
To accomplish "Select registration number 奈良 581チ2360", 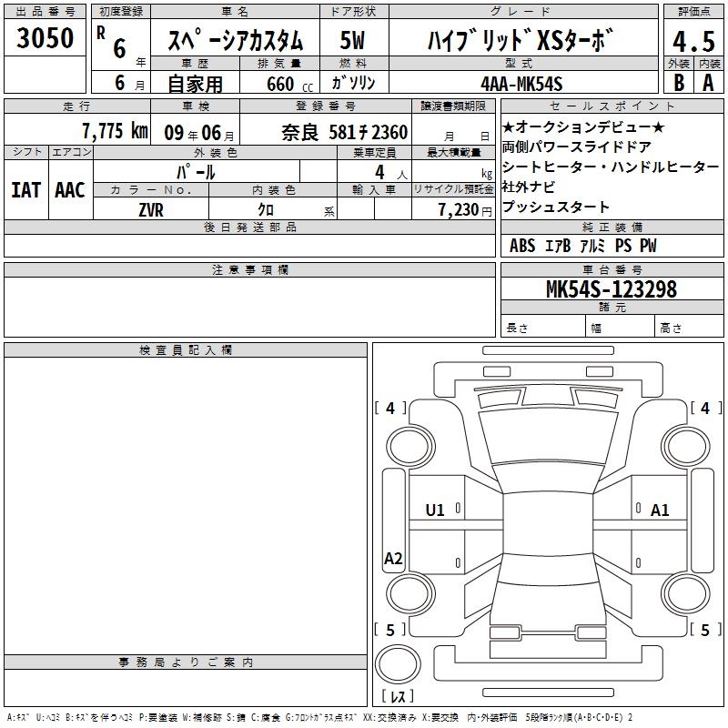I will [345, 133].
